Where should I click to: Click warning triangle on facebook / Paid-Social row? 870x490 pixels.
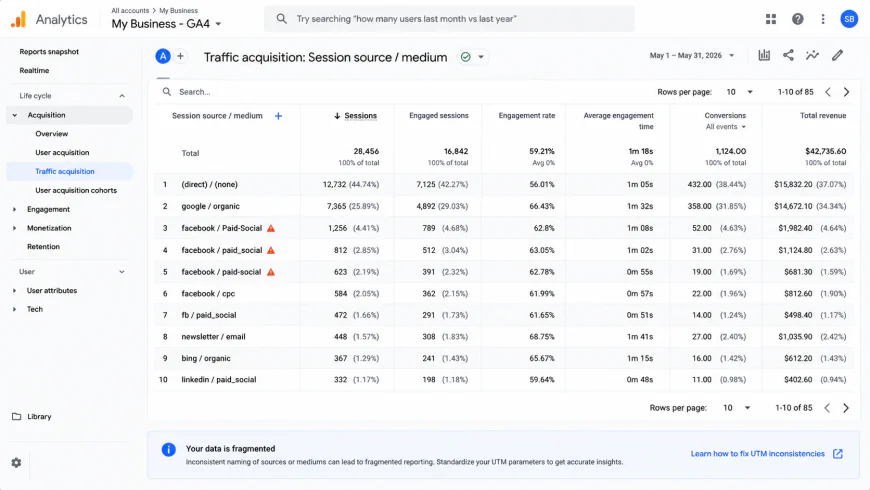pos(271,228)
